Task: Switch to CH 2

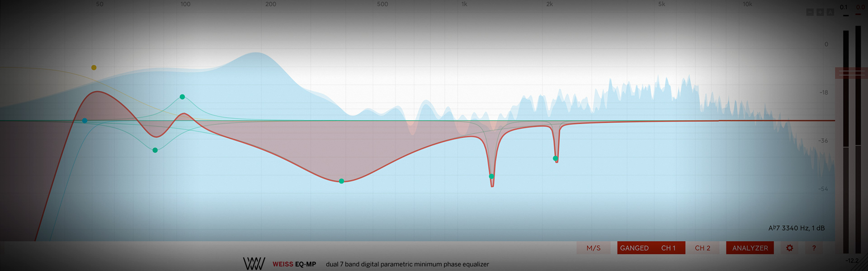Action: pos(703,248)
